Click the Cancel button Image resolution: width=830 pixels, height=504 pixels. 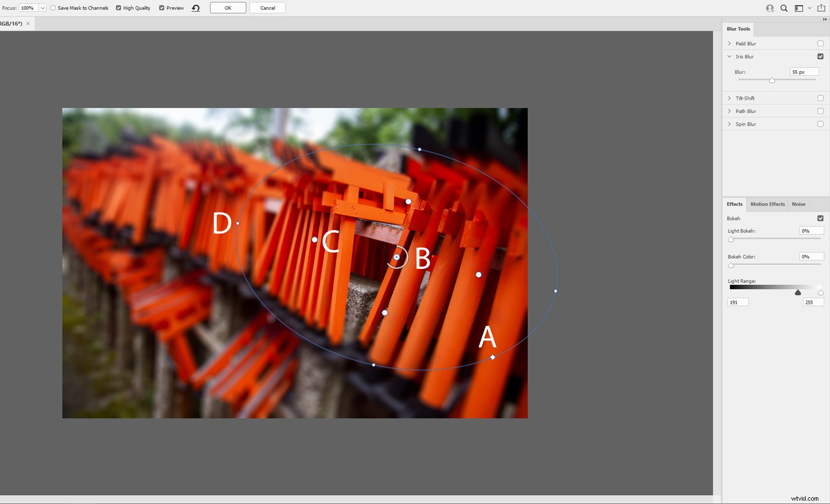267,8
